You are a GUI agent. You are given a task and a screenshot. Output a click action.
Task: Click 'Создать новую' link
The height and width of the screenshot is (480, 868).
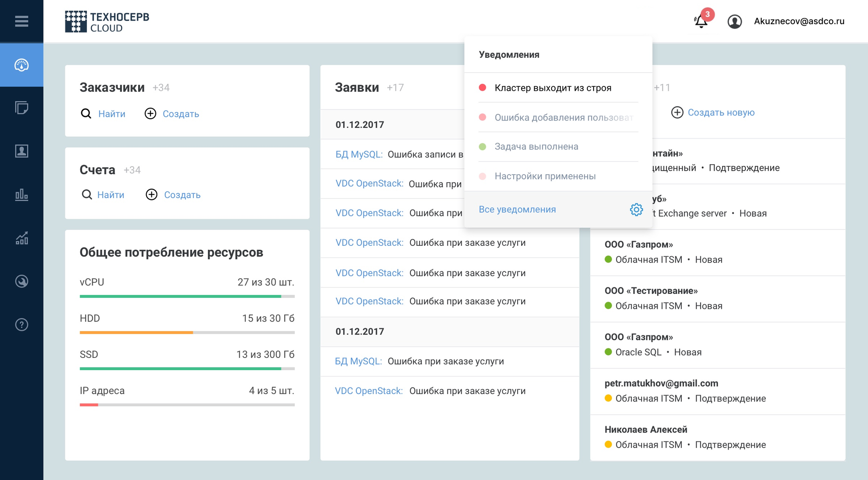[721, 112]
